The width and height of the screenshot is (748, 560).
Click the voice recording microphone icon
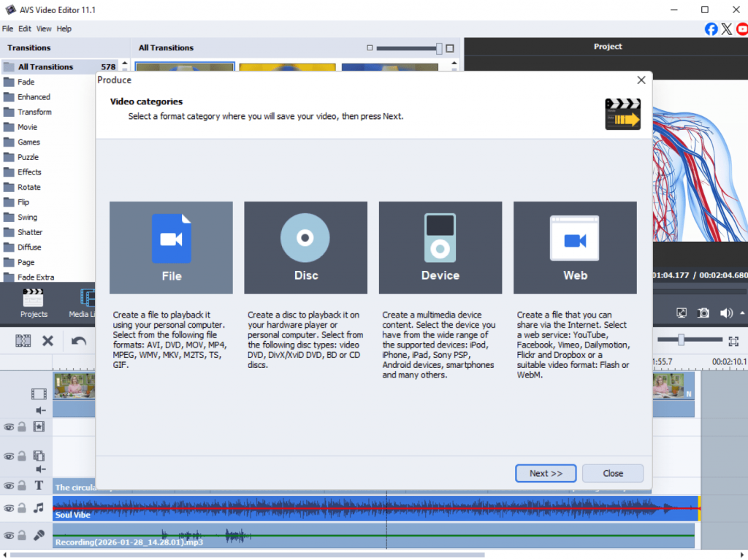pyautogui.click(x=39, y=535)
